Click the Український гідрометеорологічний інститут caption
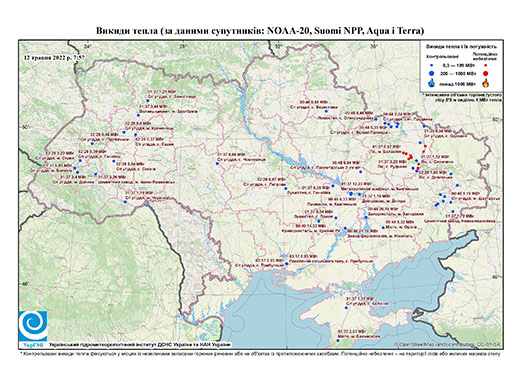This screenshot has height=368, width=520. tap(140, 345)
